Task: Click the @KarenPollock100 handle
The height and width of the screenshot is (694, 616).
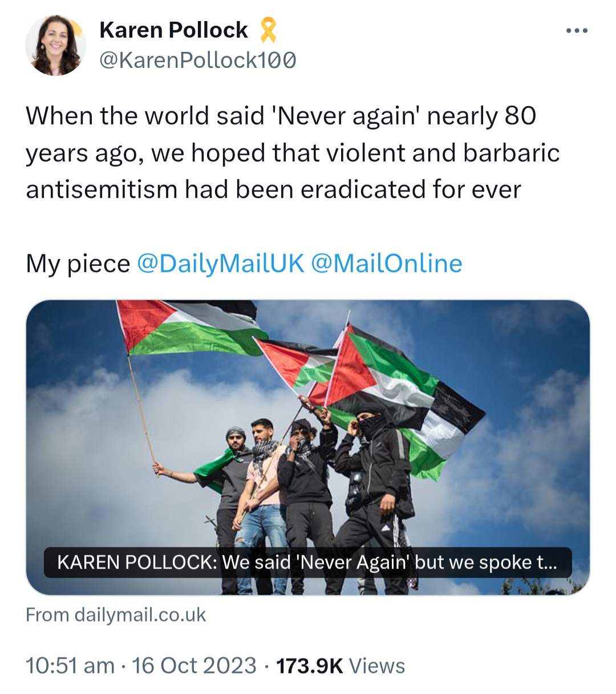Action: point(198,59)
